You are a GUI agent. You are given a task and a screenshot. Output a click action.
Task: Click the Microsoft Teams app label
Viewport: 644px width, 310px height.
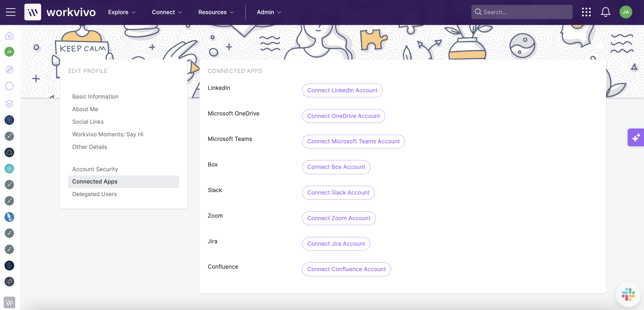click(230, 139)
